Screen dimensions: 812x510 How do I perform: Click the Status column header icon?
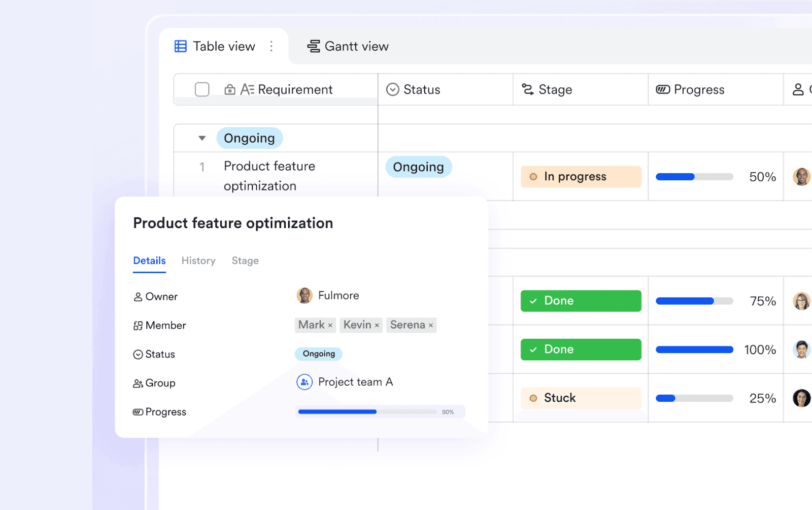click(393, 89)
